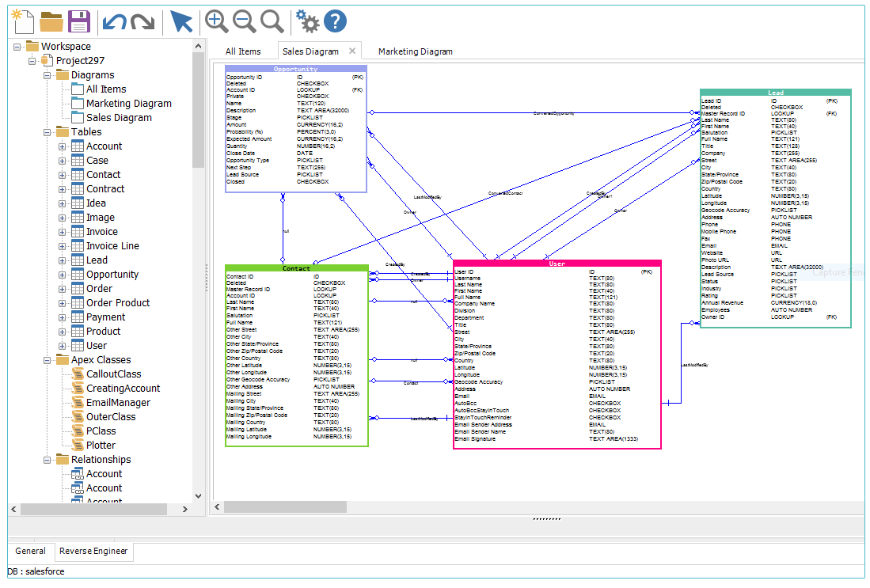The image size is (870, 588).
Task: Open the General tab at the bottom
Action: click(x=30, y=551)
